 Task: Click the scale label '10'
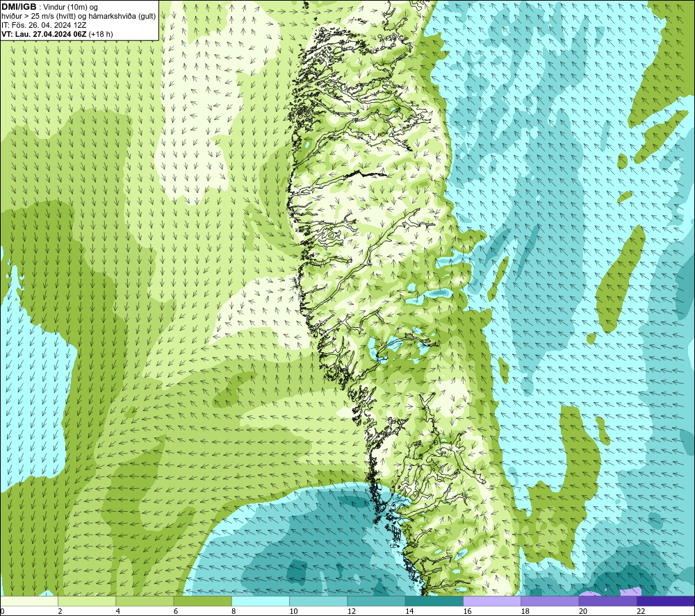pos(293,611)
